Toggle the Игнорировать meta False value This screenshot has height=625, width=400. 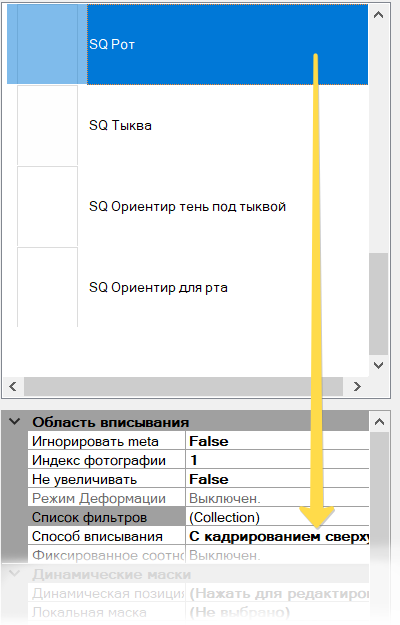click(x=277, y=441)
